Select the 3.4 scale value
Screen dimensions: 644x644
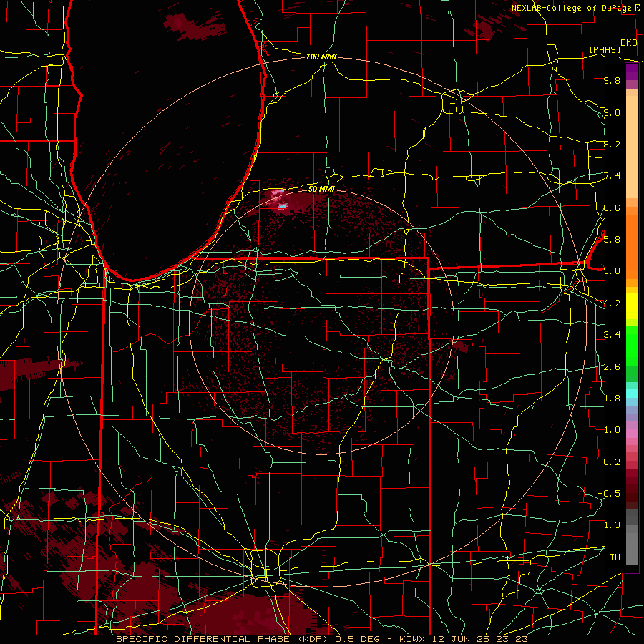[612, 334]
